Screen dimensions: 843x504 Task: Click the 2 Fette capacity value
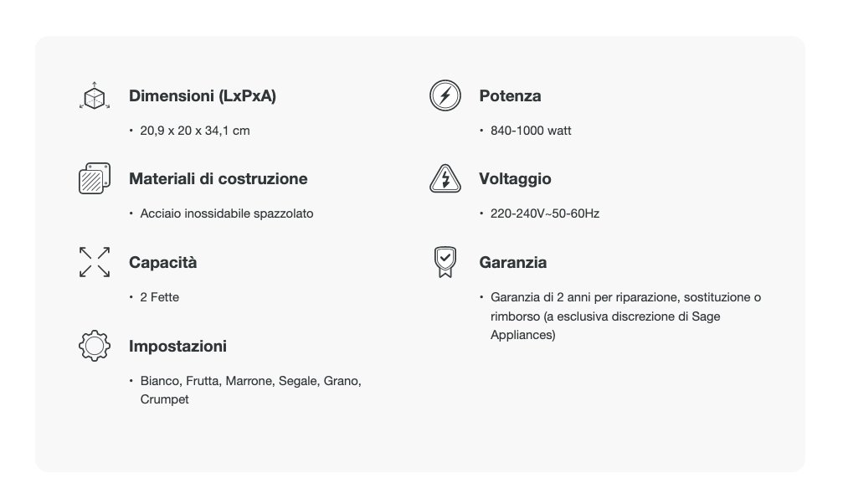160,297
